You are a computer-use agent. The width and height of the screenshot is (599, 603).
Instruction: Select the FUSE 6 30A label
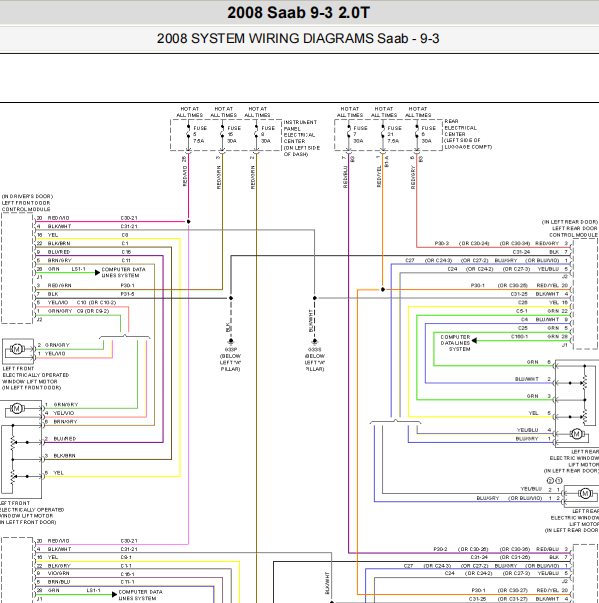click(x=429, y=135)
